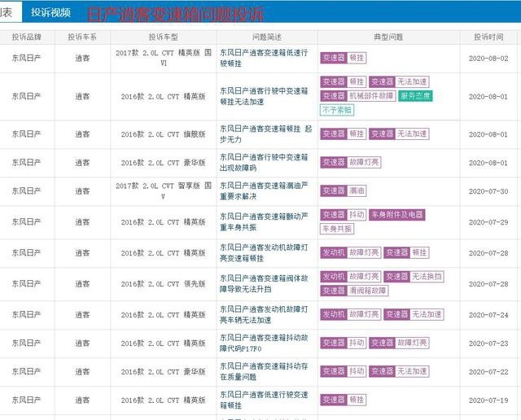Click 变速器 故障灯亮 tag in 故障码 row

(x=351, y=162)
